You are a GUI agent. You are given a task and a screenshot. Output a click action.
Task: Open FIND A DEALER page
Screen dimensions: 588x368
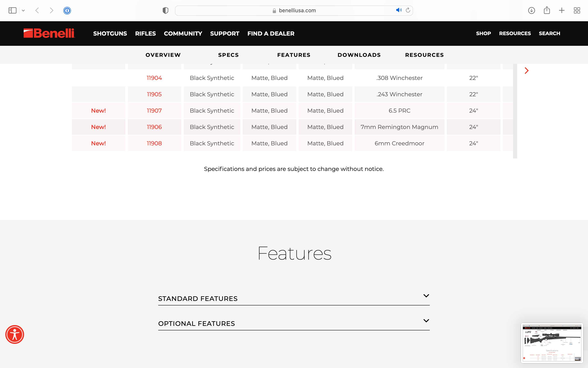click(271, 34)
